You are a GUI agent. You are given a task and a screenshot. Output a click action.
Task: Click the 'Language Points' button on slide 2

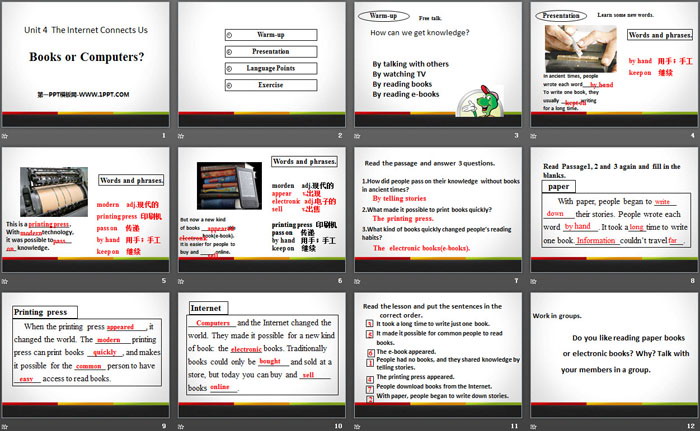pos(271,68)
